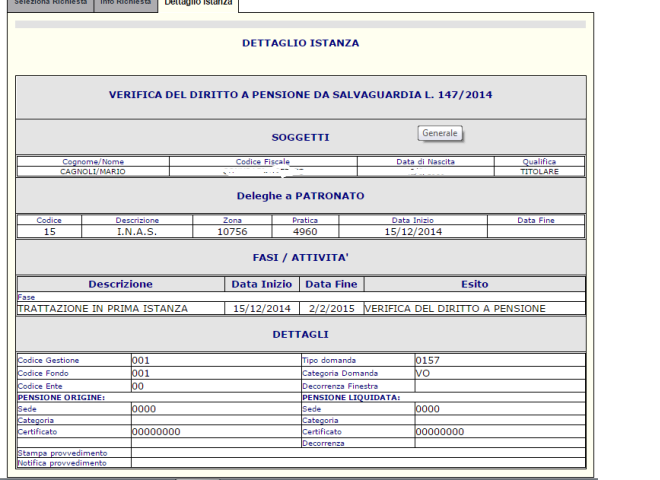Select the I.N.A.S. patronato description
The image size is (660, 480).
[137, 231]
